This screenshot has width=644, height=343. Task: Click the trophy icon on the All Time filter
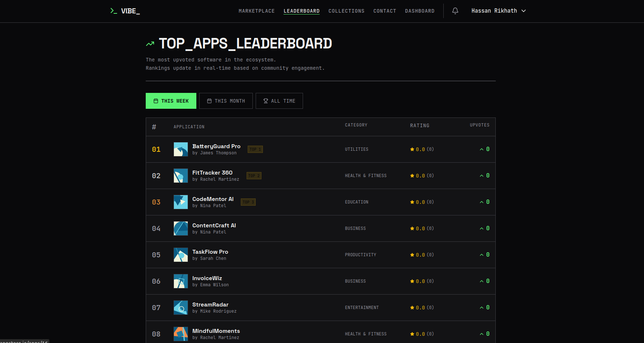(266, 101)
